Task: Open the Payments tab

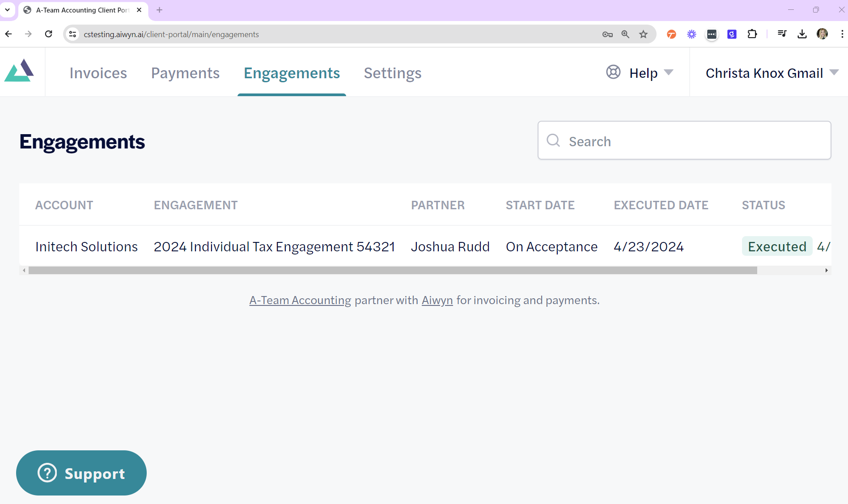Action: (x=185, y=73)
